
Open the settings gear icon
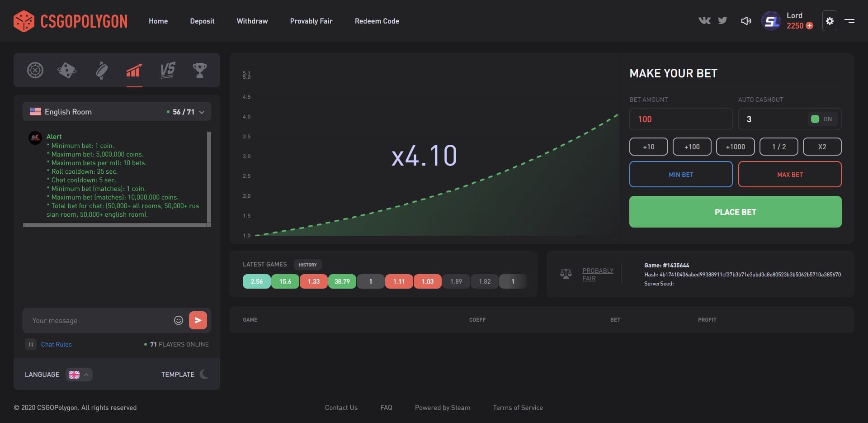tap(830, 21)
